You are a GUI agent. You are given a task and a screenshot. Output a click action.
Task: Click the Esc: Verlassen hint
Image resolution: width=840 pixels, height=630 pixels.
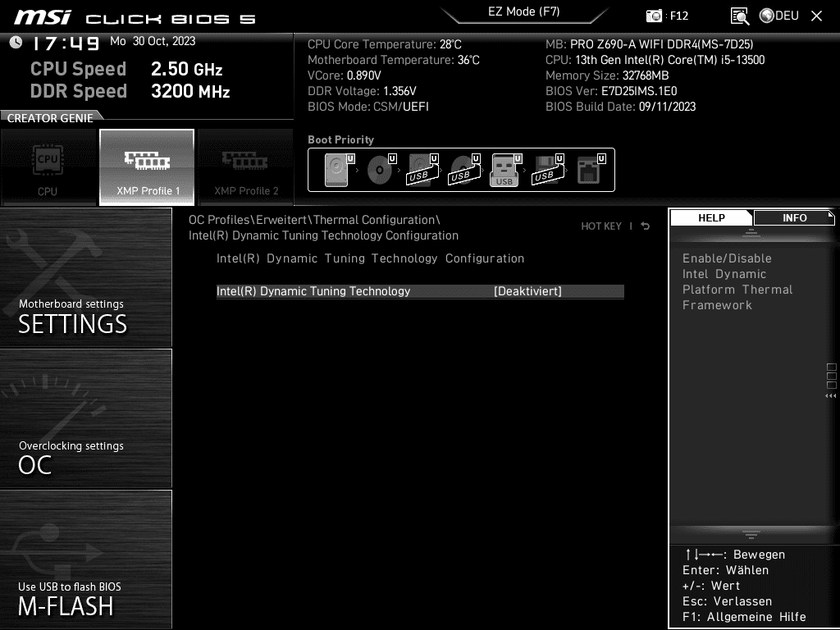(727, 601)
